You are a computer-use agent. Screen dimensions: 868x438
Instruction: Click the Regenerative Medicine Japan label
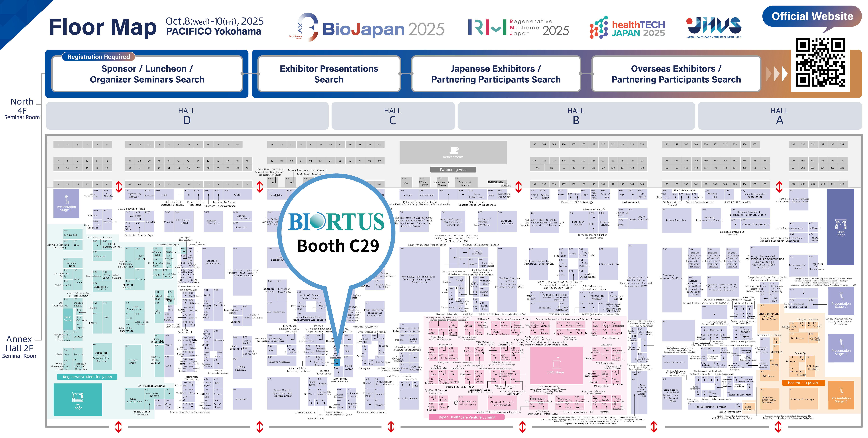87,377
